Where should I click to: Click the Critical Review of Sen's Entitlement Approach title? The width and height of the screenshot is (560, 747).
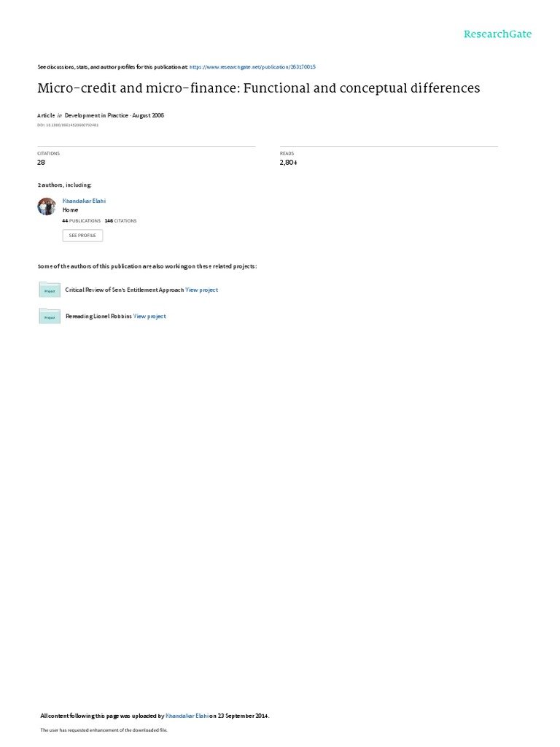(x=124, y=290)
